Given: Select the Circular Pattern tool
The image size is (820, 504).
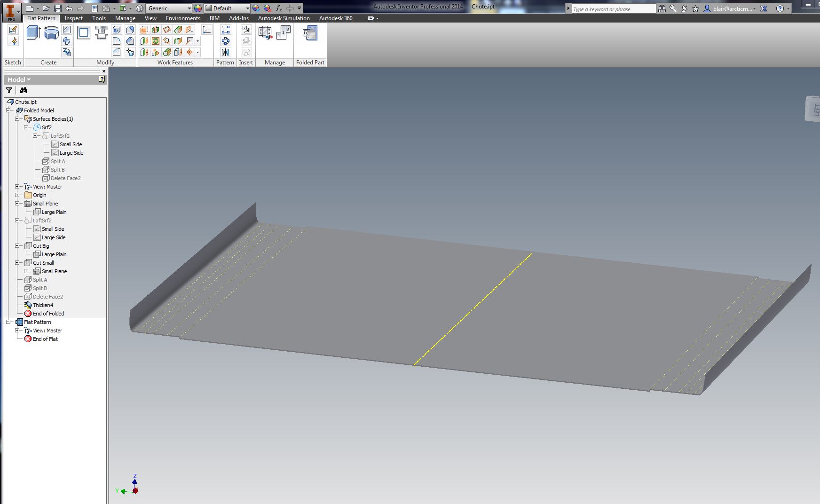Looking at the screenshot, I should [x=226, y=41].
